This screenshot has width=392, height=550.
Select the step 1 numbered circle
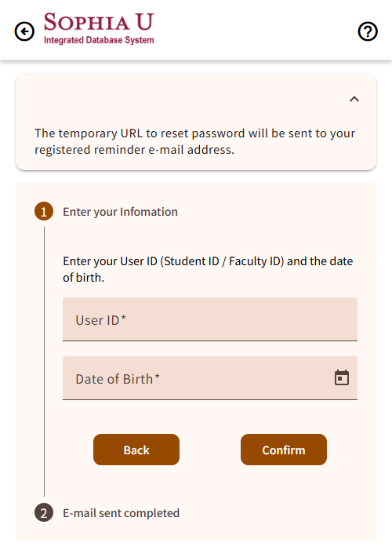[44, 212]
